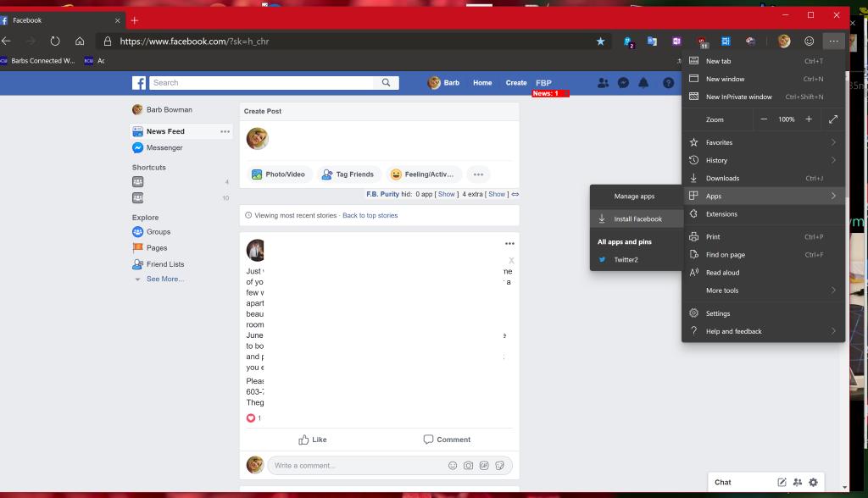868x498 pixels.
Task: Open Messenger icon in Facebook header
Action: [x=623, y=82]
